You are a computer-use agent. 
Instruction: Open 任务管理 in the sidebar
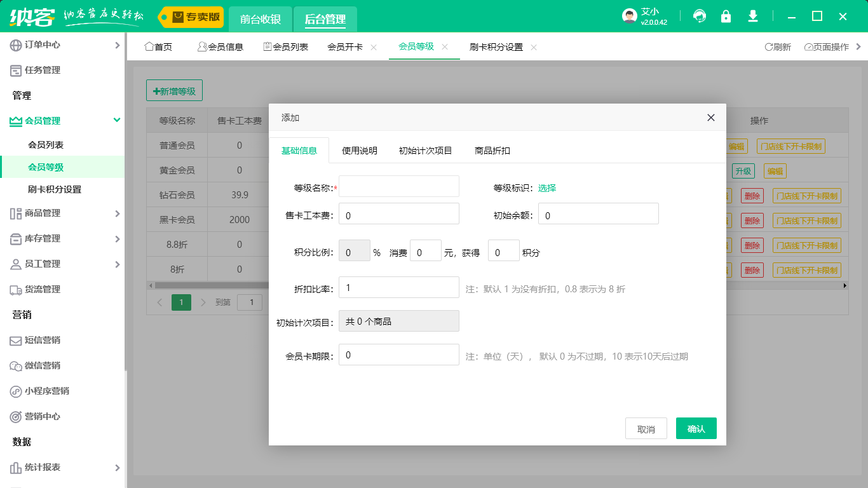(42, 71)
